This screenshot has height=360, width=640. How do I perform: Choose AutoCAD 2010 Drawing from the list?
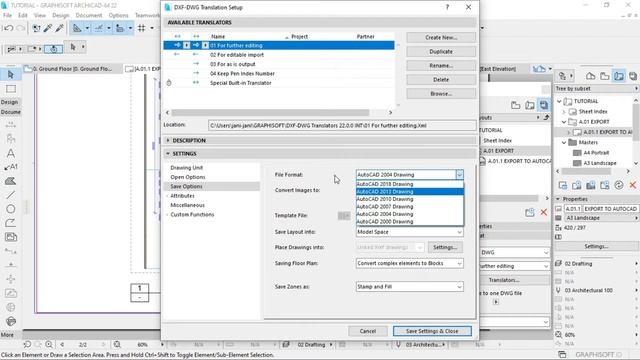point(410,199)
